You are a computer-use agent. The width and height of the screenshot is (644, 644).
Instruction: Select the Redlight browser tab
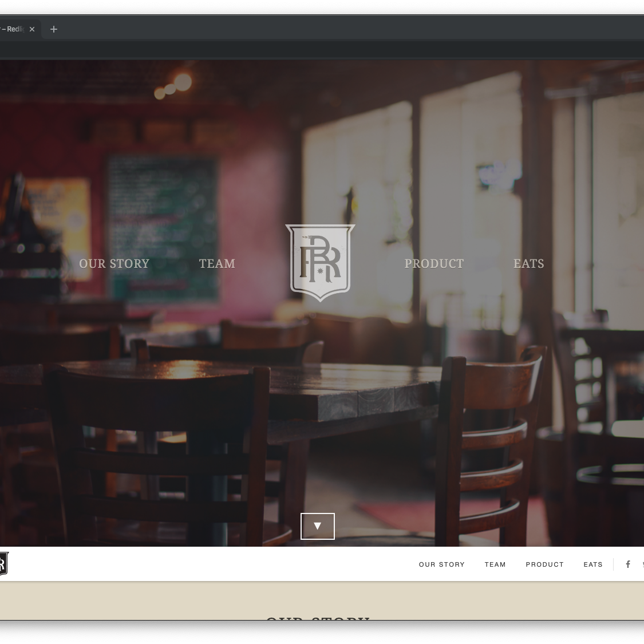click(14, 29)
